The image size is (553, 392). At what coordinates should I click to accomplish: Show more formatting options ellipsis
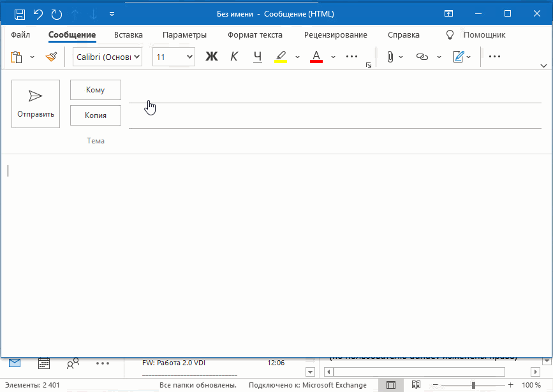point(351,56)
